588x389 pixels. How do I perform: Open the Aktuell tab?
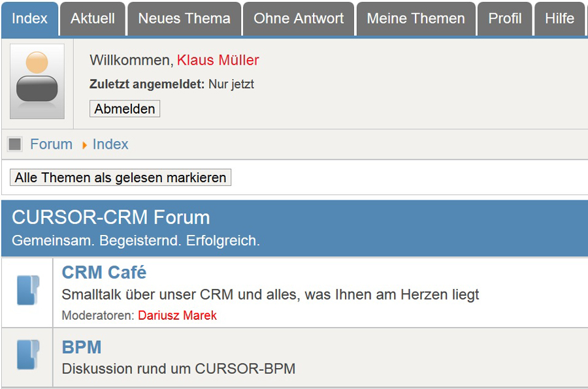(93, 19)
